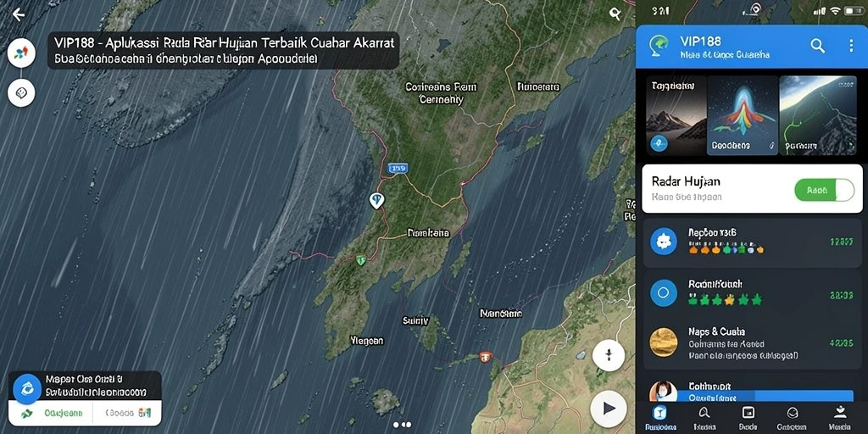Click the page indicator dots below the map
Screen dimensions: 868x434
click(403, 425)
